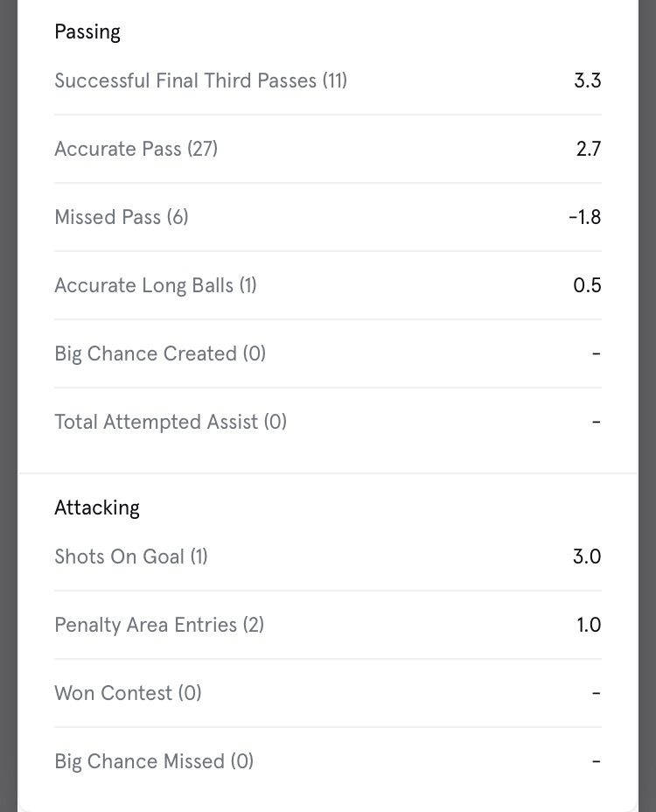Click the Passing section heading
The height and width of the screenshot is (812, 656).
coord(87,32)
